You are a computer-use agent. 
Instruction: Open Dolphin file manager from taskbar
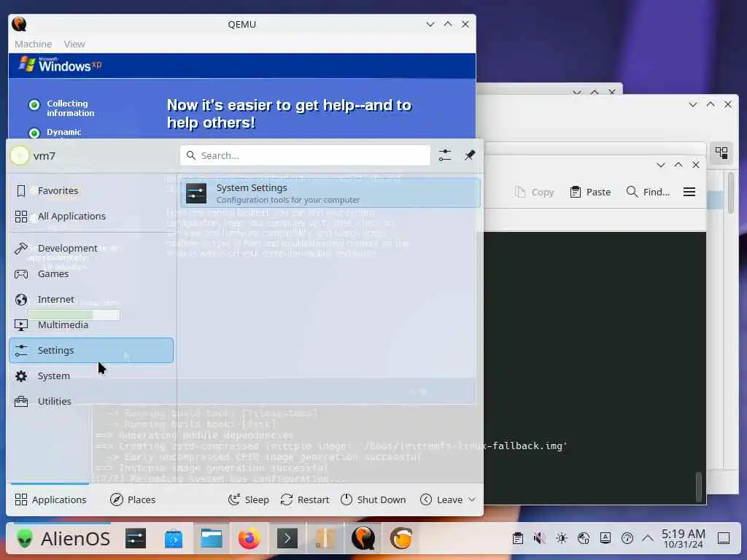pyautogui.click(x=212, y=539)
